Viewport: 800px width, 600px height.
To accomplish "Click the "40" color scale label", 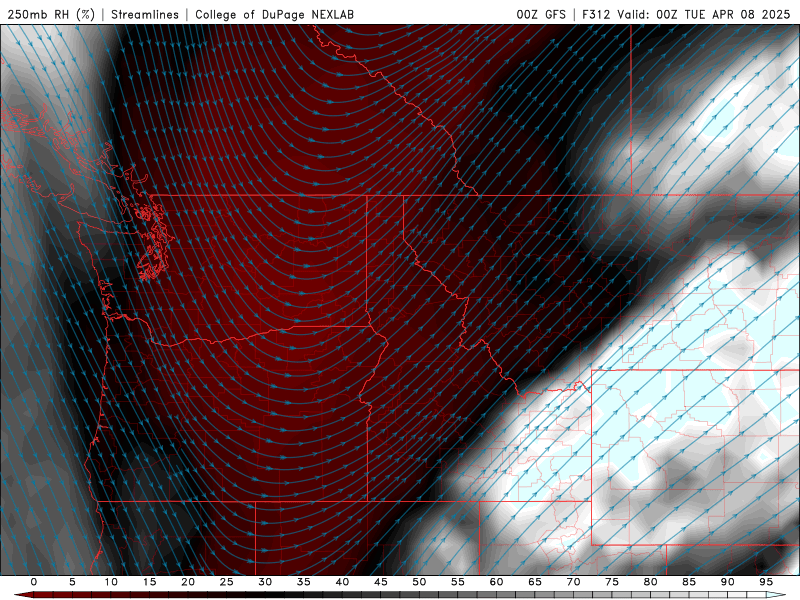I will [x=342, y=582].
